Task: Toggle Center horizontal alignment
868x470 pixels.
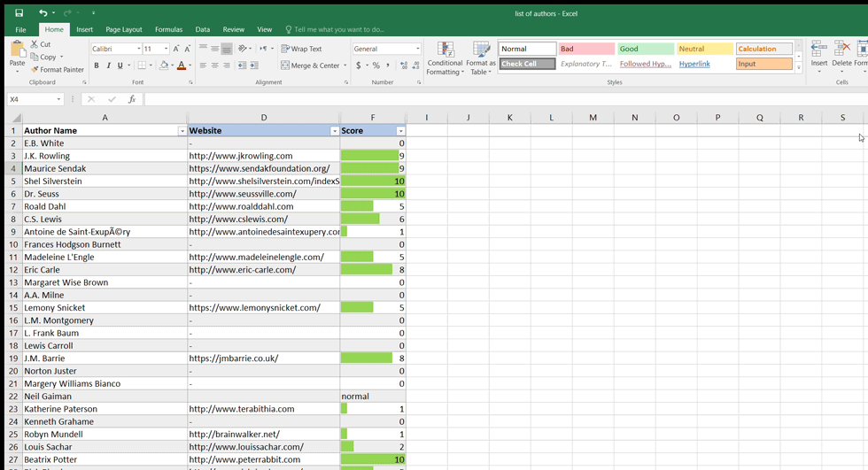Action: click(x=214, y=65)
